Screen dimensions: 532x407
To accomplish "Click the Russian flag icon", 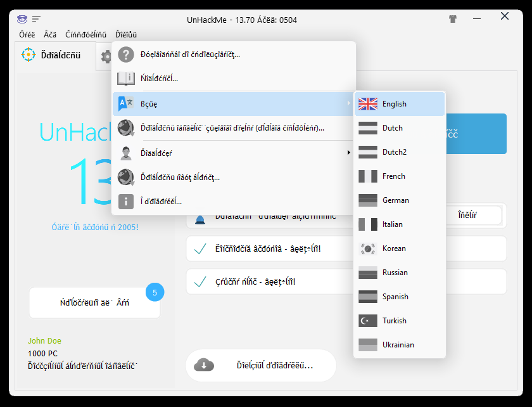I will (368, 273).
